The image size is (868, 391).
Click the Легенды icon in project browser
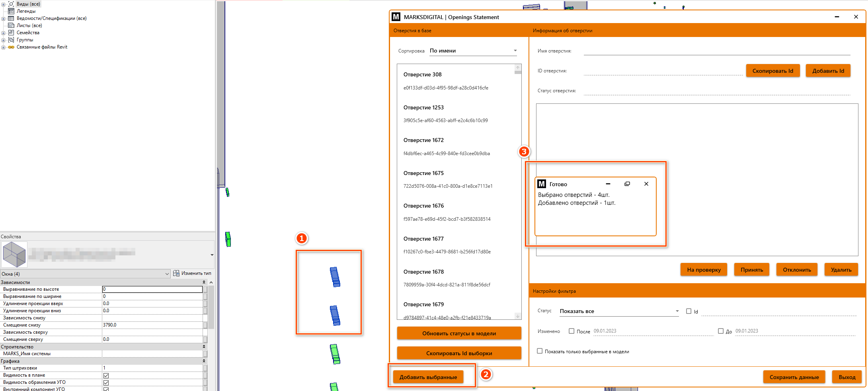click(x=11, y=11)
